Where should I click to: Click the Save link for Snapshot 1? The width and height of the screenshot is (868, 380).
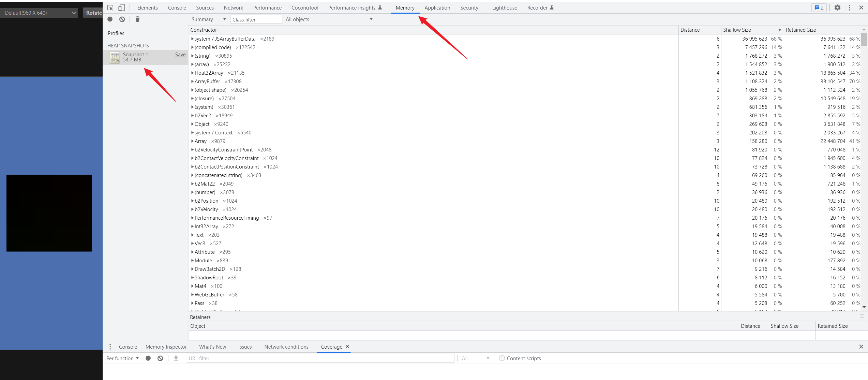point(180,55)
